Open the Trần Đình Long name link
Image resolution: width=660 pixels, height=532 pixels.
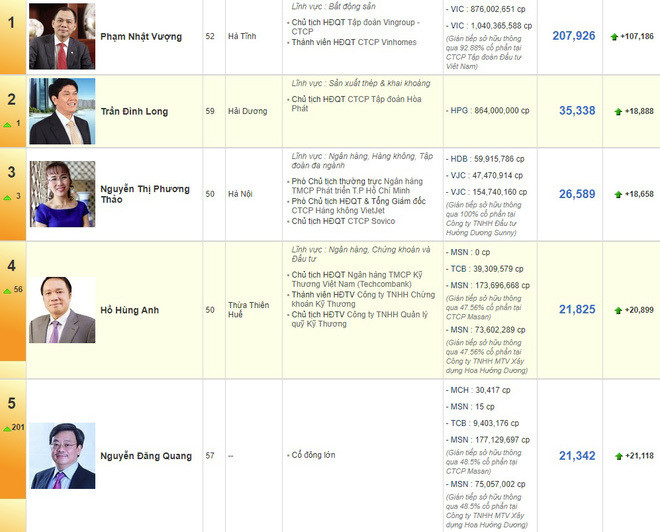coord(135,111)
